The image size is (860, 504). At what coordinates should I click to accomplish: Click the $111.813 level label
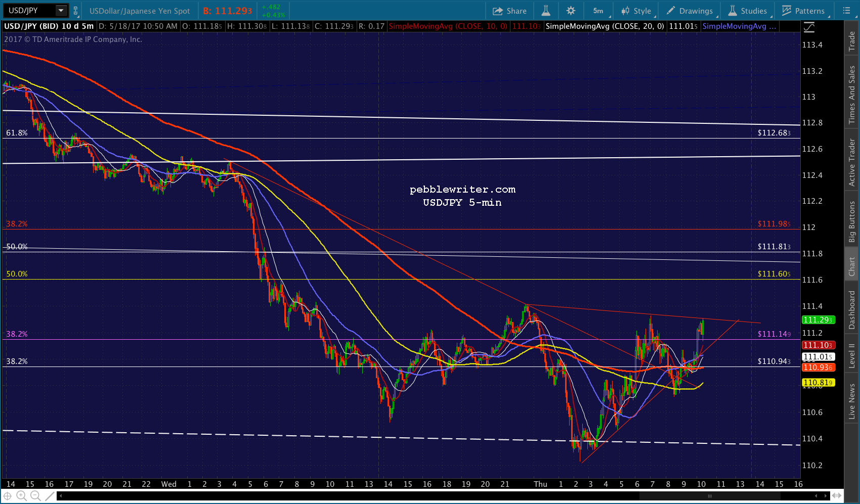click(x=774, y=247)
